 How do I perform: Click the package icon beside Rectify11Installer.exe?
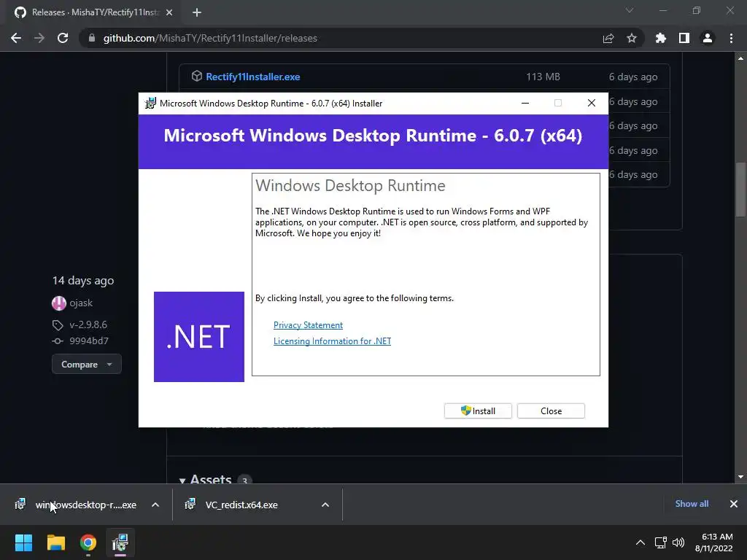197,76
